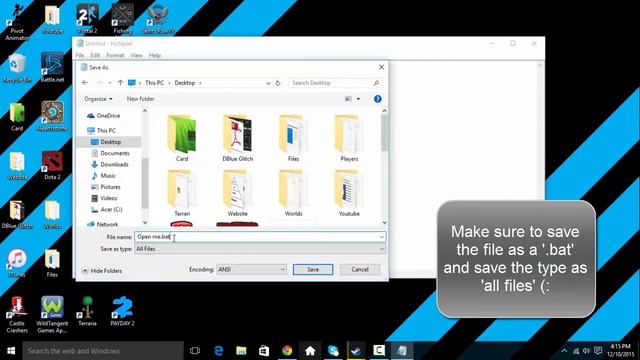Select the Files folder in dialog
This screenshot has width=640, height=360.
tap(293, 138)
